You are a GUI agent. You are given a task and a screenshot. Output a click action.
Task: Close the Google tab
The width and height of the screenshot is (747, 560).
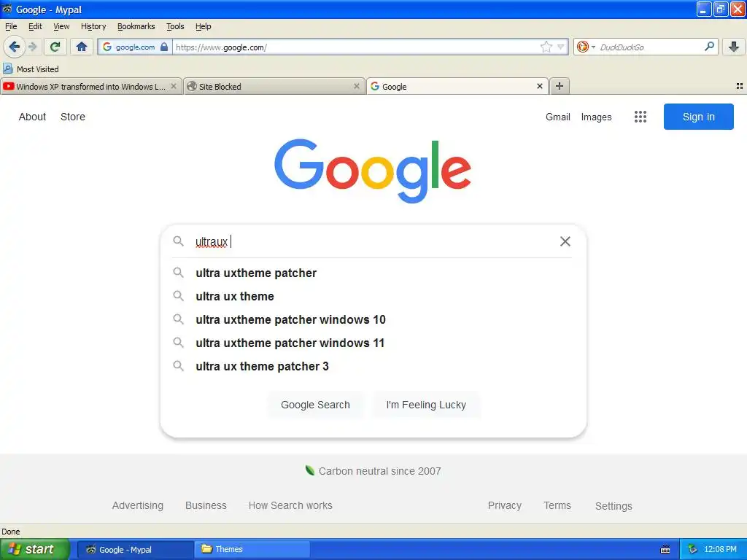(x=540, y=86)
